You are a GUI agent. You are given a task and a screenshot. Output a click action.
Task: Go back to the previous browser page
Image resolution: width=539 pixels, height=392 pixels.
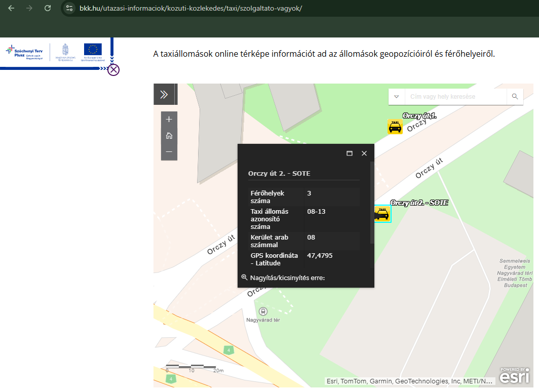pyautogui.click(x=11, y=8)
